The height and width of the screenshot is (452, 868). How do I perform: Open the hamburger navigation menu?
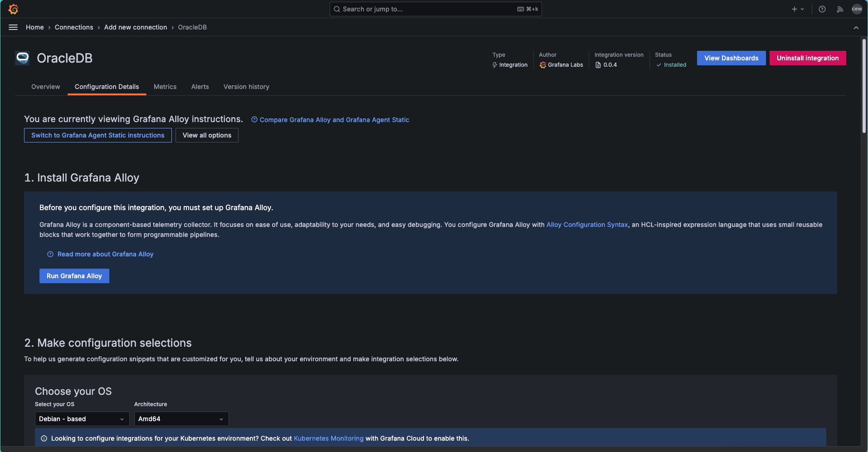13,27
